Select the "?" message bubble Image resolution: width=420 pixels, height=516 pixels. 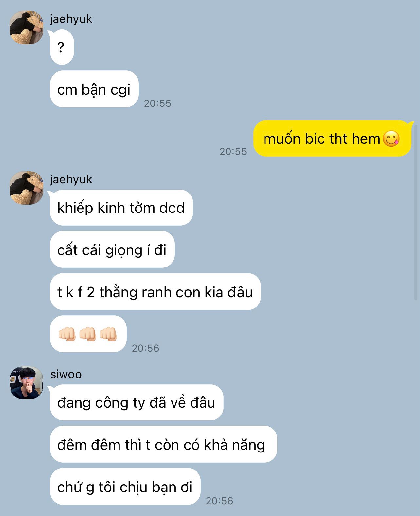click(62, 47)
